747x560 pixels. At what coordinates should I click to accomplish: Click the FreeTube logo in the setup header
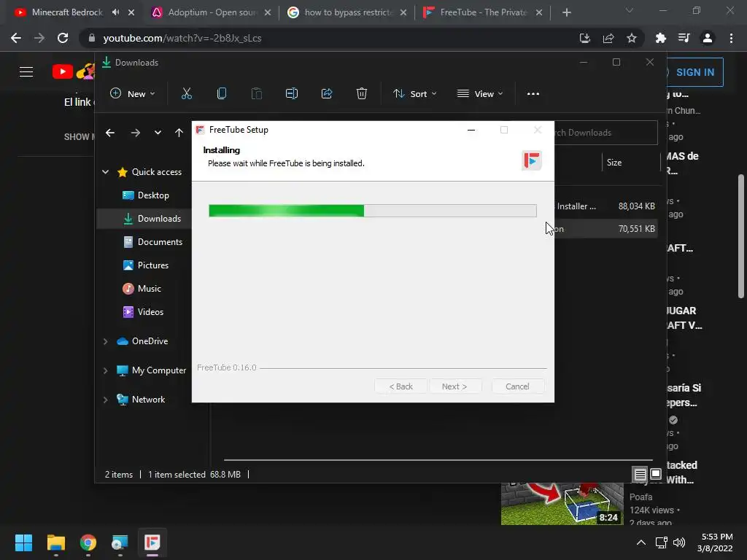pos(532,160)
